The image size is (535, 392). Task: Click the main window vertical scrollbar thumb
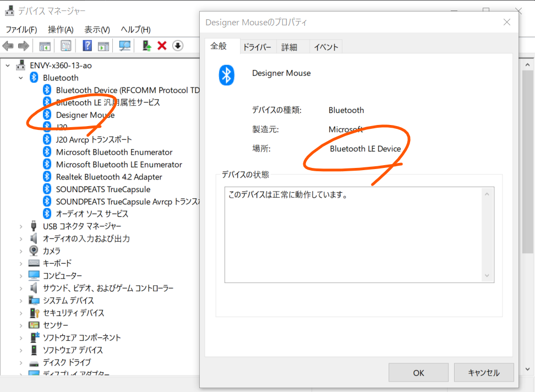click(527, 162)
